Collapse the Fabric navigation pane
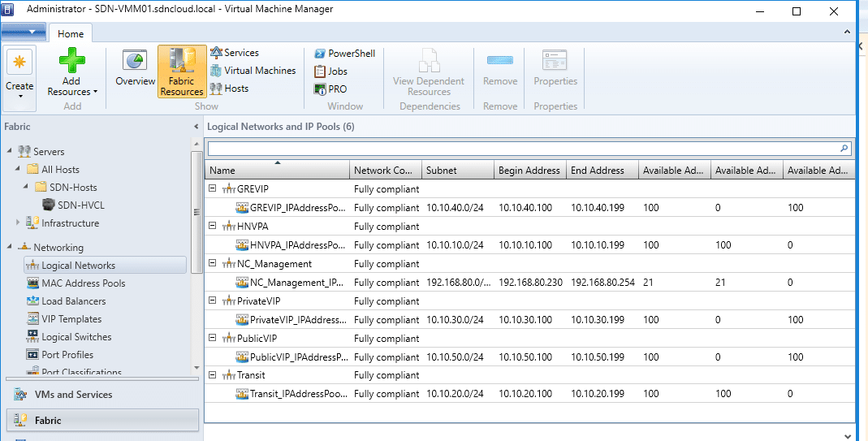868x441 pixels. click(x=196, y=127)
